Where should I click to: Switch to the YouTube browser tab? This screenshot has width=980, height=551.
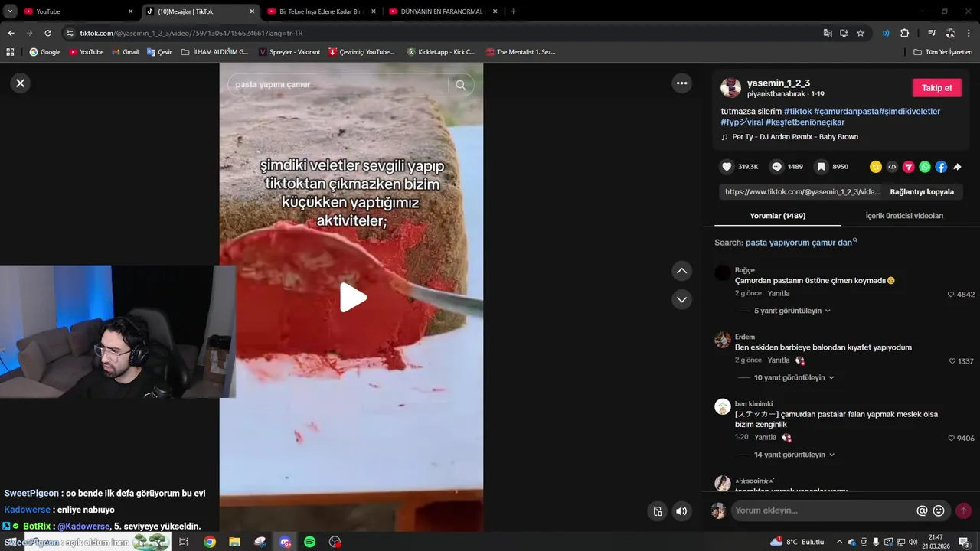77,11
